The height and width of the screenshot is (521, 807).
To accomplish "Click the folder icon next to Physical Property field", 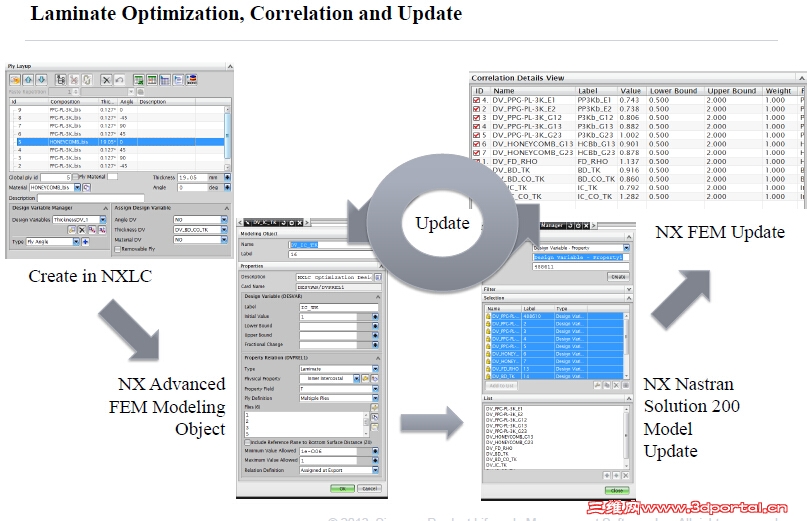I will point(365,378).
